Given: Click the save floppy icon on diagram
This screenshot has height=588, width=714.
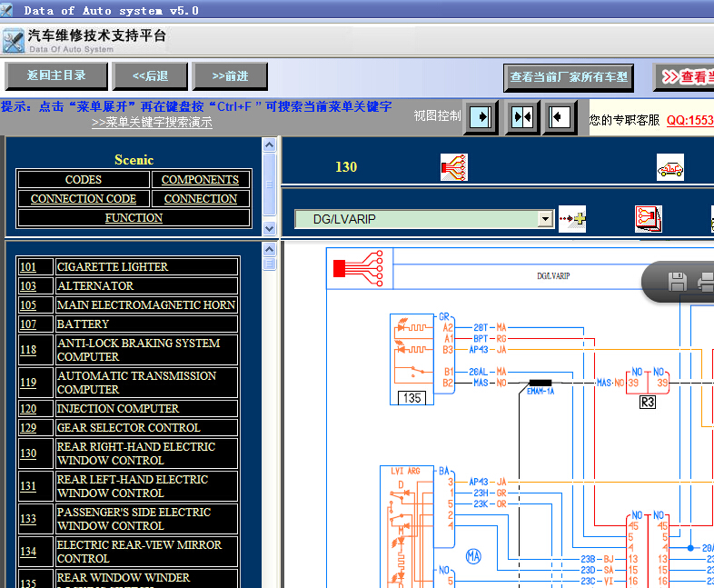Looking at the screenshot, I should pyautogui.click(x=677, y=282).
